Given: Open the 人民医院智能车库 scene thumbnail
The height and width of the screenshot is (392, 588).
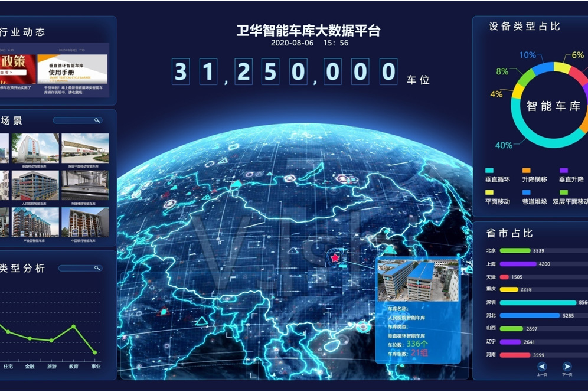Looking at the screenshot, I should (35, 185).
